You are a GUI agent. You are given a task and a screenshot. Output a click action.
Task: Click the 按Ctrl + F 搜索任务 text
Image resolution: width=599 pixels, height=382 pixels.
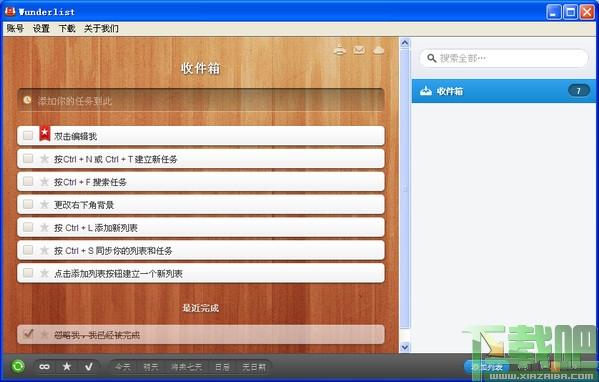(90, 182)
